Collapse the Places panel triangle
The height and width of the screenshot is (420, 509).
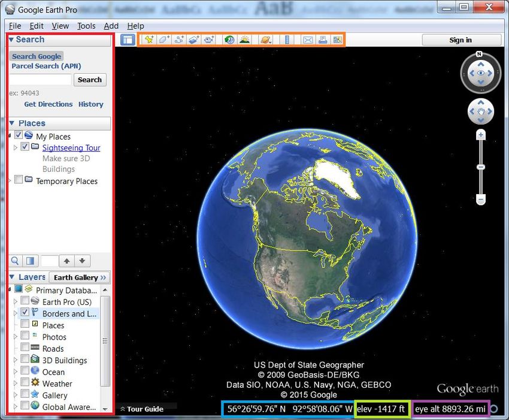[x=12, y=123]
